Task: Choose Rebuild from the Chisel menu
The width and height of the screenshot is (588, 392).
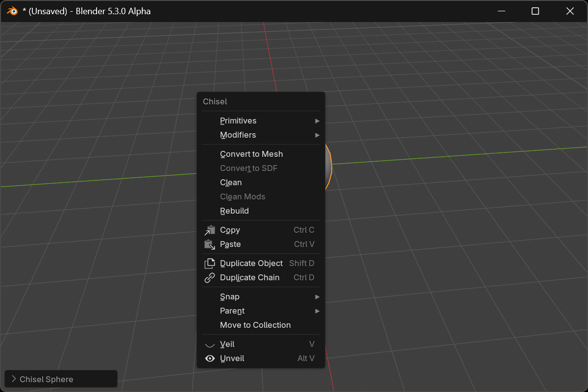Action: 261,211
